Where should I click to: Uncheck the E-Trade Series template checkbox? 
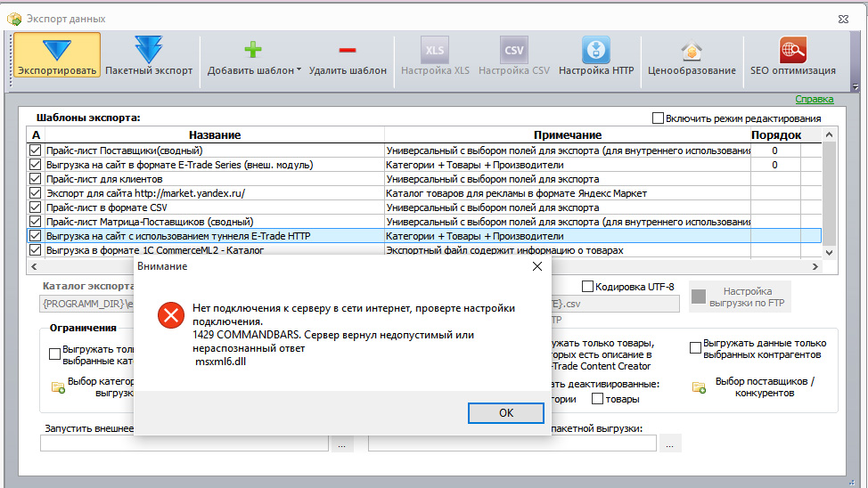(x=35, y=165)
